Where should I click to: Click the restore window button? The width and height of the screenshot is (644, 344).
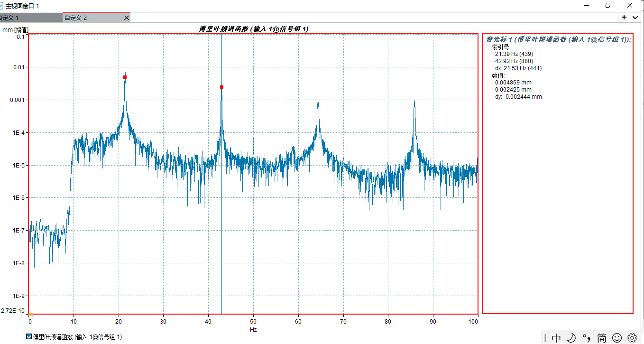[608, 5]
